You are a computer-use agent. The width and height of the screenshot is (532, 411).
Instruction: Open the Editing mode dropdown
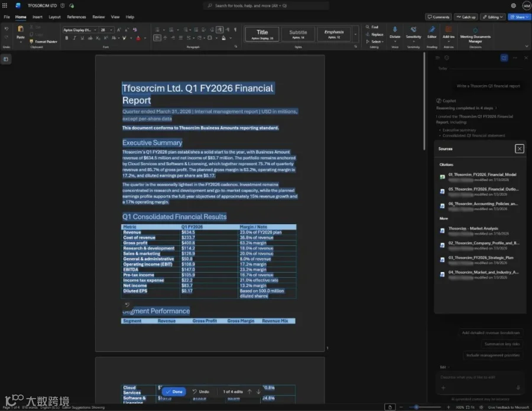coord(493,17)
